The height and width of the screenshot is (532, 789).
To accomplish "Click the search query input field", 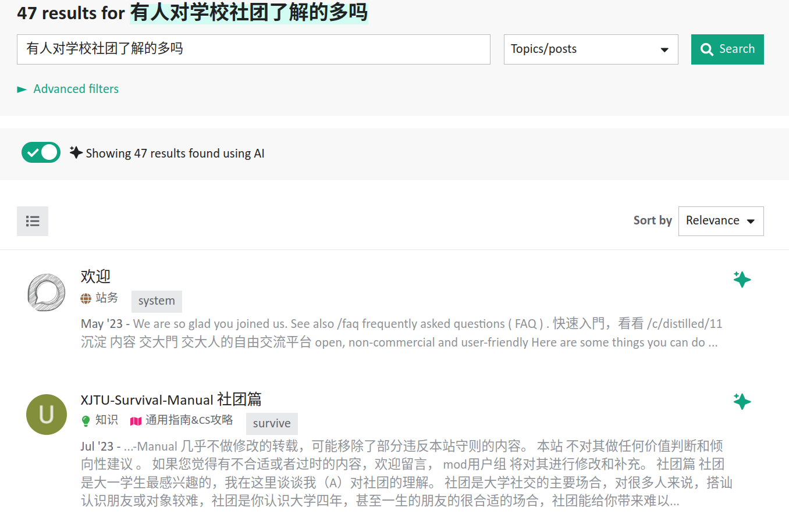I will (253, 49).
